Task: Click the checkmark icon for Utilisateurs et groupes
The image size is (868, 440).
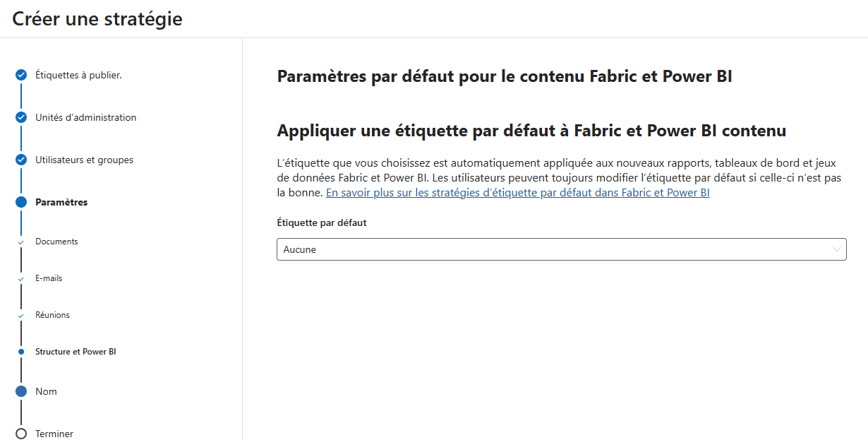Action: 21,160
